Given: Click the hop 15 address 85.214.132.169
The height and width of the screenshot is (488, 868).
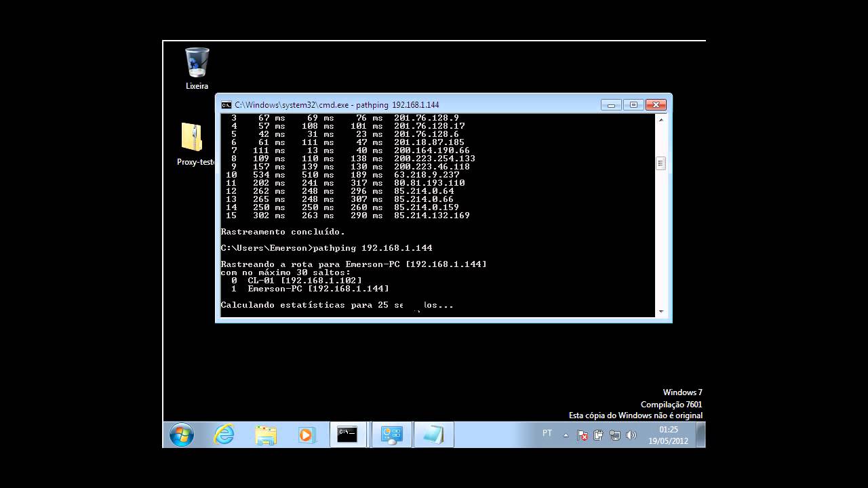Looking at the screenshot, I should click(x=432, y=216).
